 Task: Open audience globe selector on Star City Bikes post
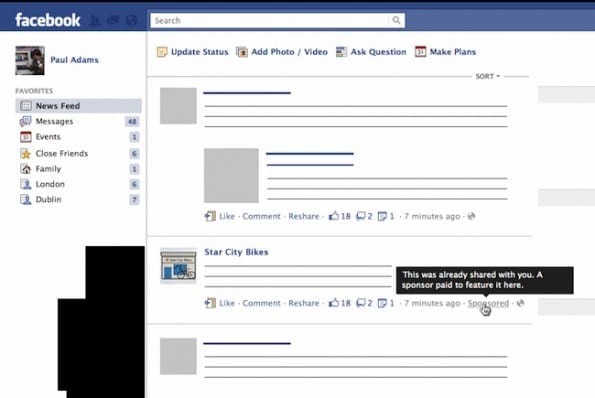coord(521,303)
